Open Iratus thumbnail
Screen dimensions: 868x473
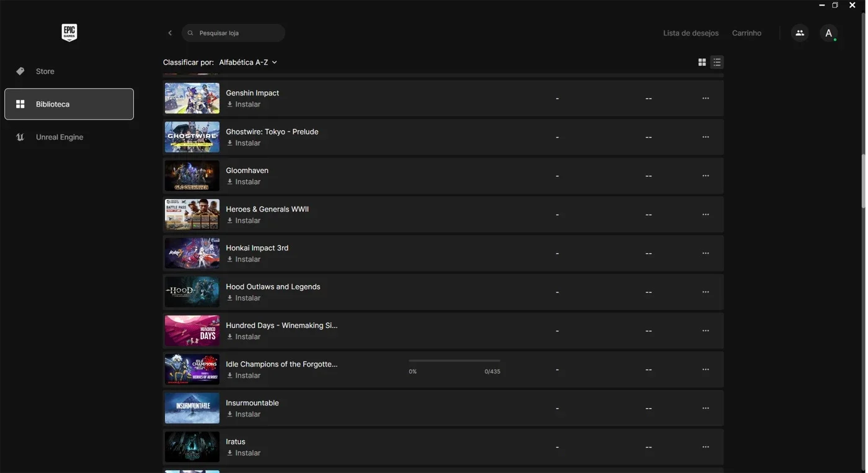click(192, 447)
